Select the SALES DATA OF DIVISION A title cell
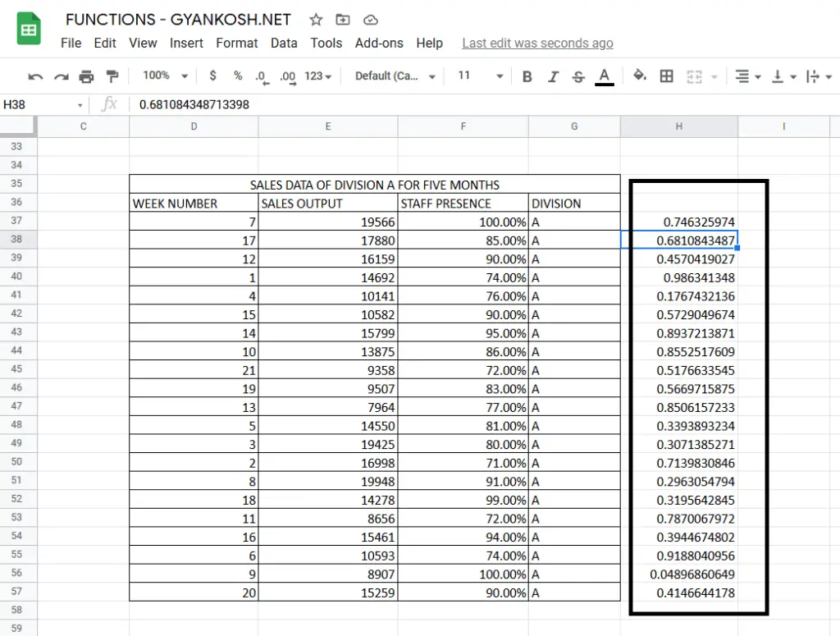The image size is (840, 636). [x=374, y=185]
